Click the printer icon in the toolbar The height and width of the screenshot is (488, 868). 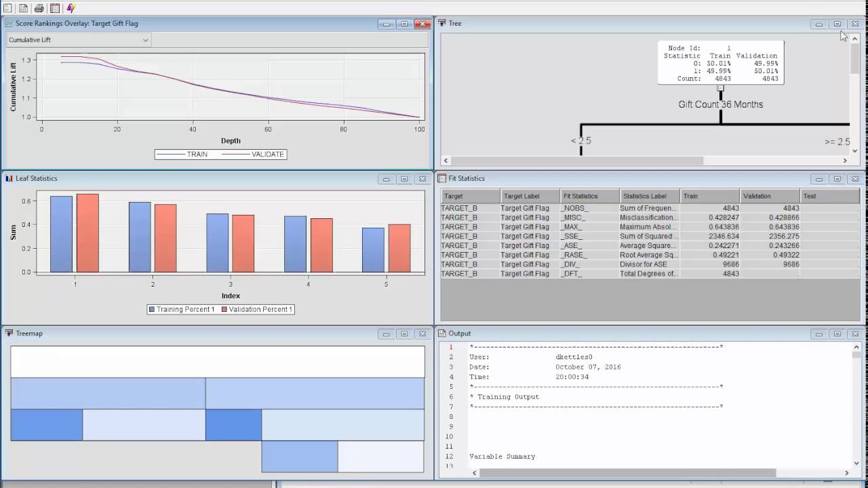click(39, 8)
